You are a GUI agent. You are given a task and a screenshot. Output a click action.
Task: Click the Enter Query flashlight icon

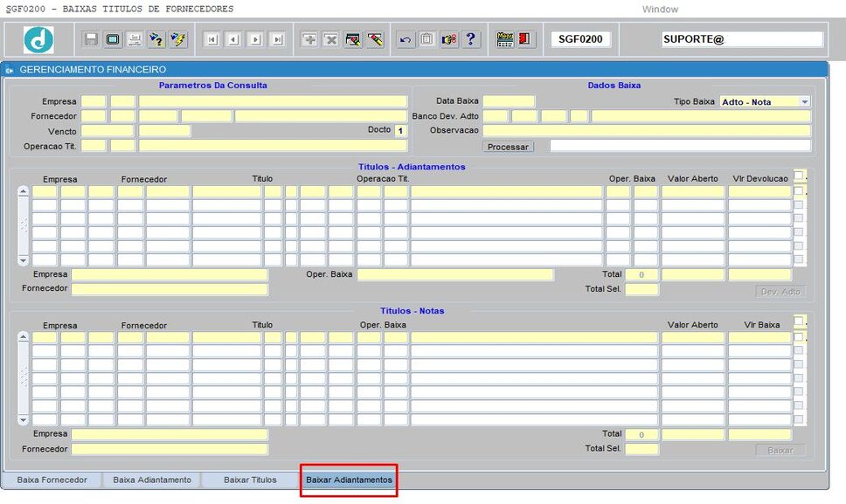coord(156,39)
